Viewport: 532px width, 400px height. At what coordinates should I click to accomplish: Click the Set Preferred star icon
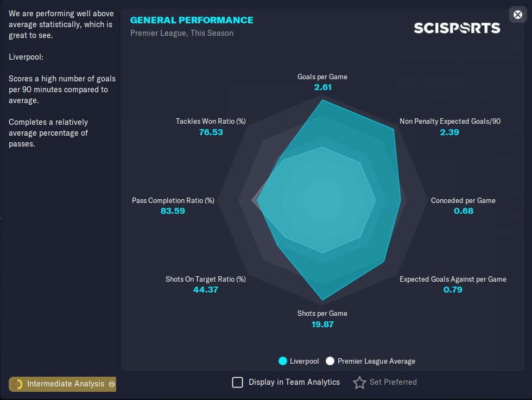click(x=359, y=383)
